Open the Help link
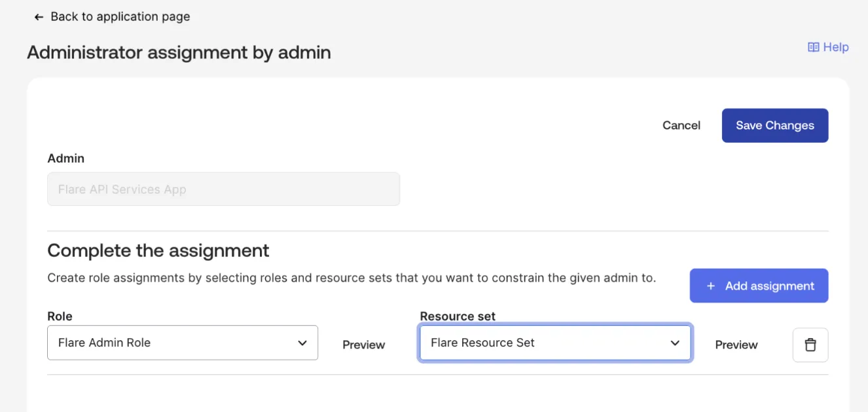The height and width of the screenshot is (412, 868). [x=828, y=47]
